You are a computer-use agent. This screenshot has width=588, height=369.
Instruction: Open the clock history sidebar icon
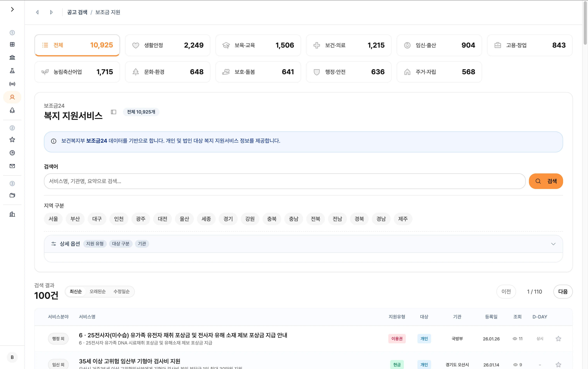[12, 153]
